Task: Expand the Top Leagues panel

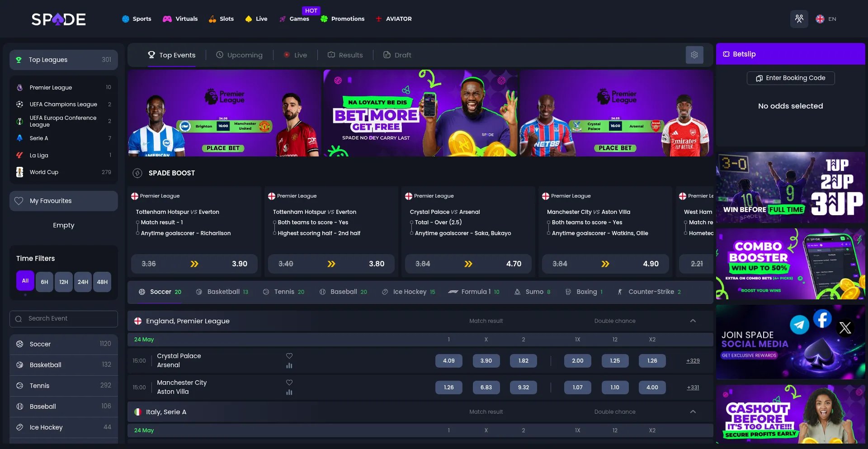Action: coord(64,60)
